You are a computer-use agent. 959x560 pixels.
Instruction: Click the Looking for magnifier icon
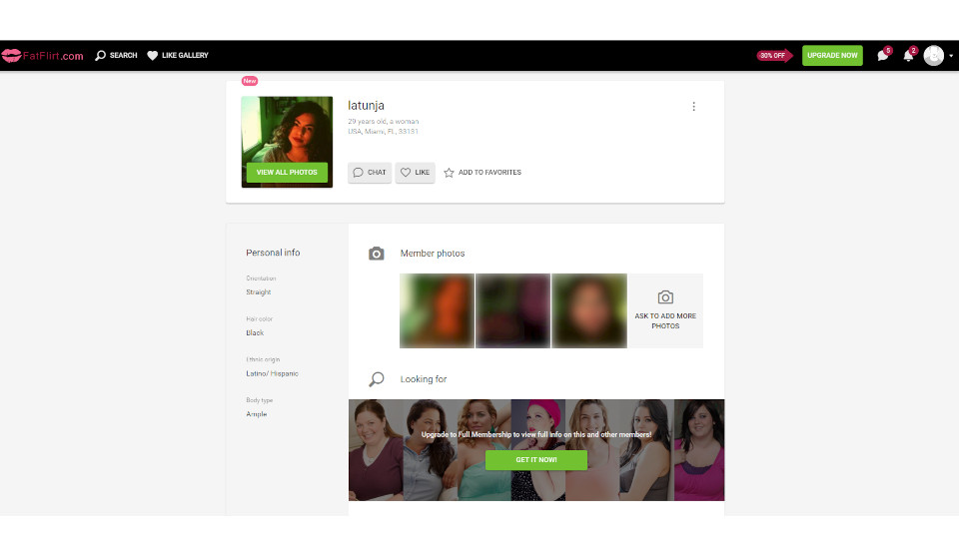(376, 379)
